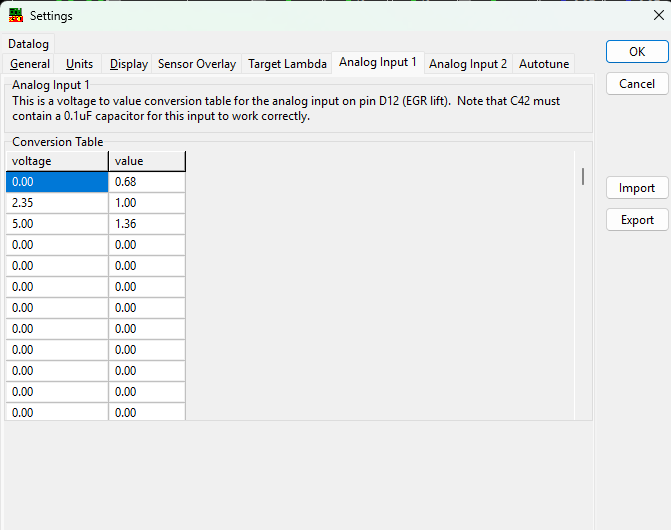Click the value cell showing 0.68
Image resolution: width=671 pixels, height=530 pixels.
pyautogui.click(x=147, y=182)
